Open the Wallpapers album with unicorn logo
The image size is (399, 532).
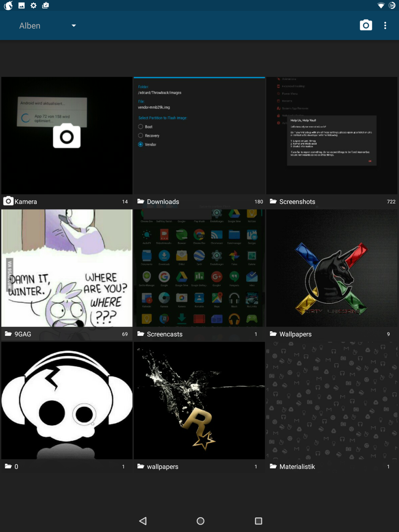point(332,268)
